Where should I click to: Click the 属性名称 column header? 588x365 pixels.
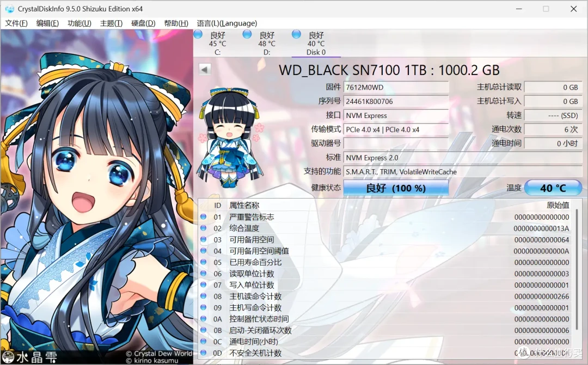coord(244,206)
